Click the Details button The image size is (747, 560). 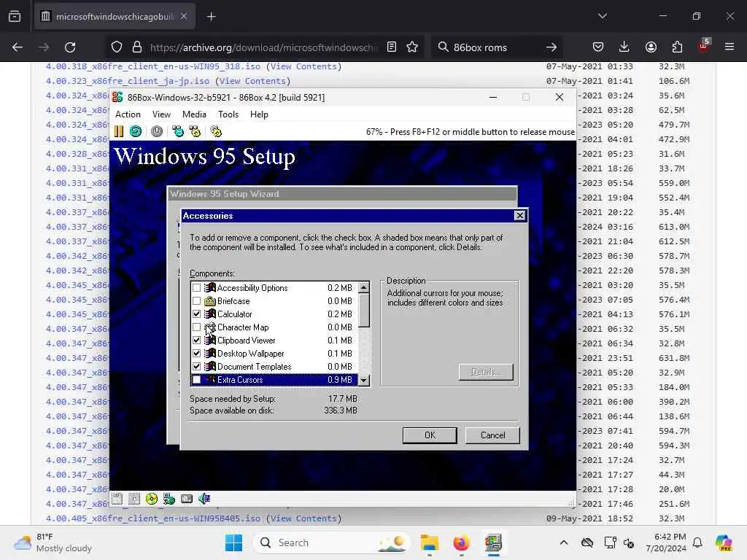485,372
